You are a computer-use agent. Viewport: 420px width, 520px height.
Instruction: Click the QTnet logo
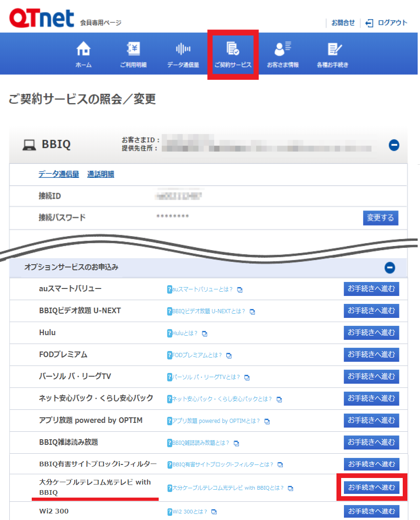coord(42,19)
